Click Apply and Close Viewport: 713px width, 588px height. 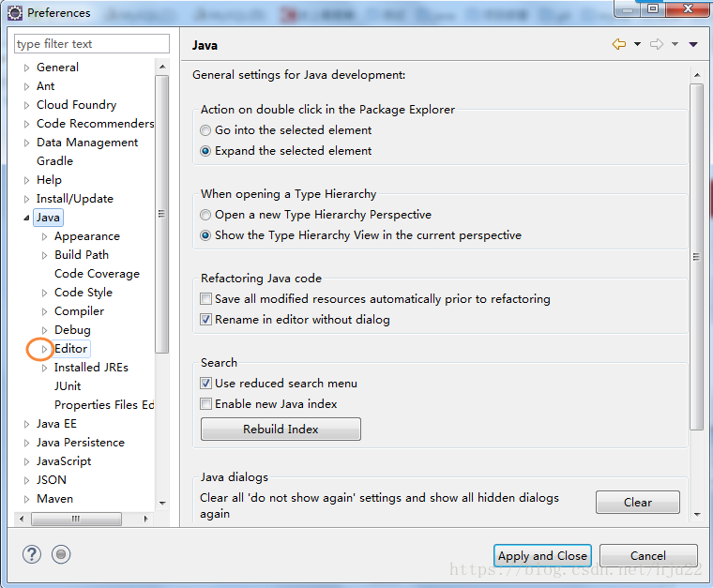click(542, 556)
